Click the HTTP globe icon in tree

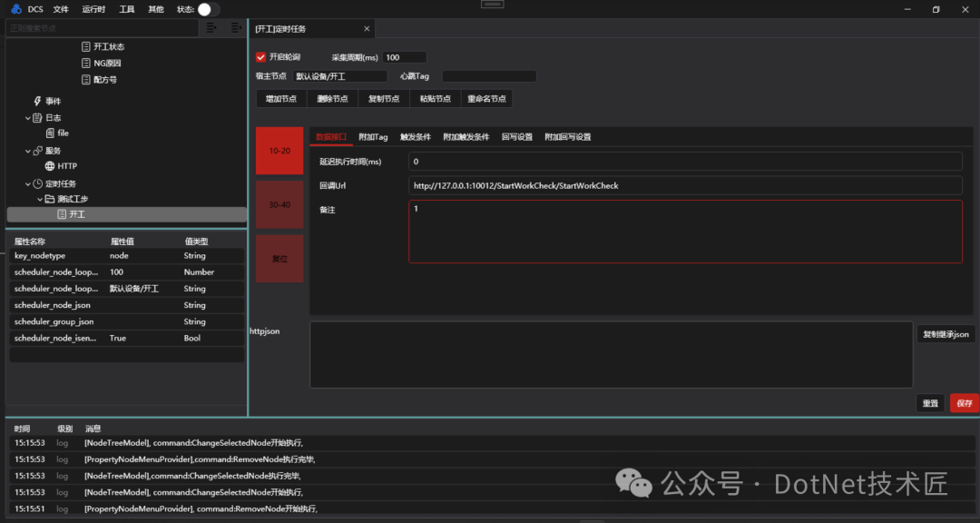50,166
